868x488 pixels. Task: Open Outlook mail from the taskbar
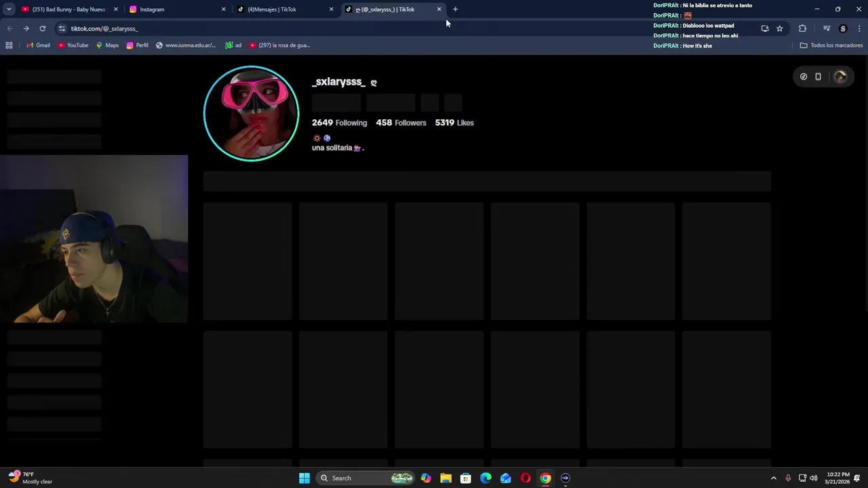click(x=506, y=478)
